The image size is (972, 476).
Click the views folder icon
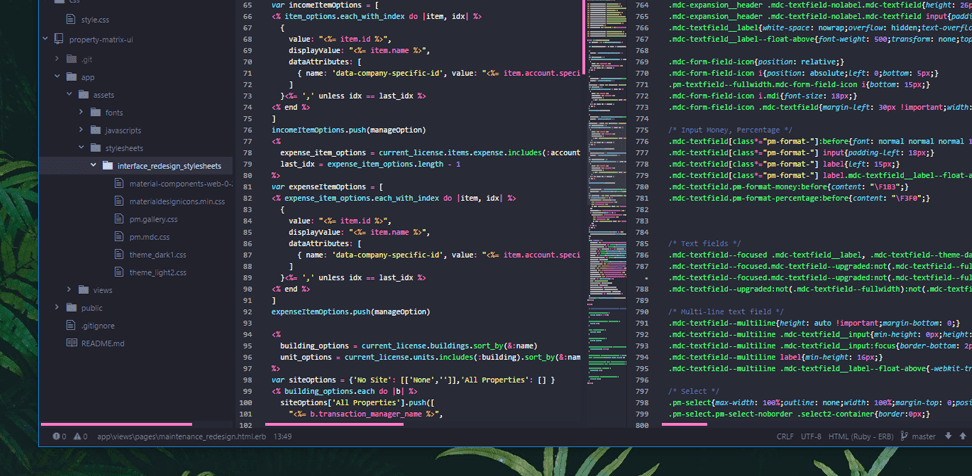click(x=83, y=290)
